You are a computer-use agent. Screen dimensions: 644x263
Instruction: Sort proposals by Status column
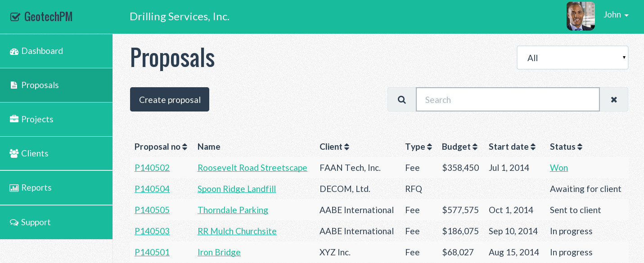point(566,147)
